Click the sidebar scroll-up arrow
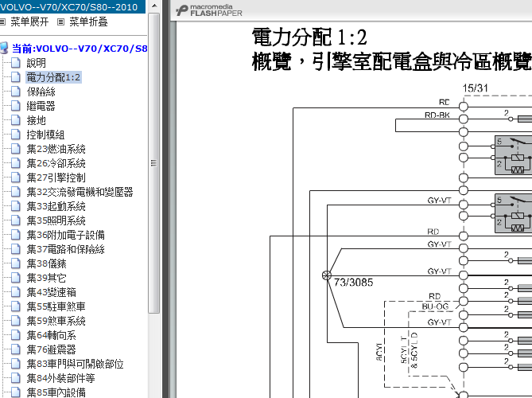The height and width of the screenshot is (398, 532). [x=154, y=6]
